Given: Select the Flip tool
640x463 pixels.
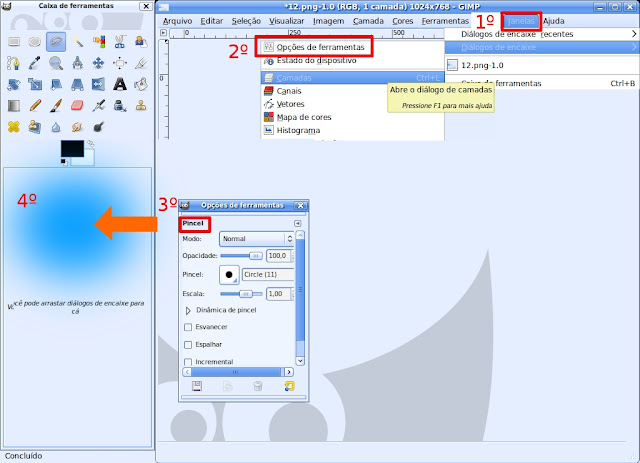Looking at the screenshot, I should pyautogui.click(x=98, y=84).
